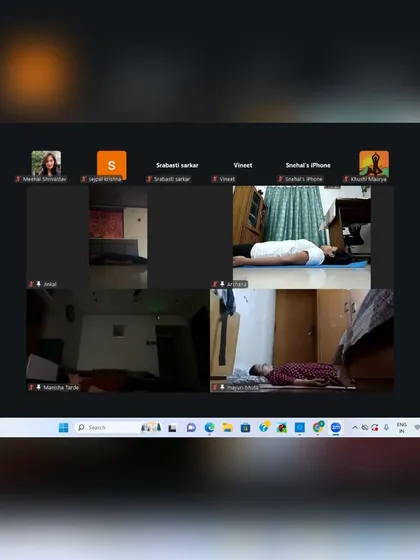The image size is (420, 560).
Task: Open the ENG IN language switcher
Action: pos(402,428)
